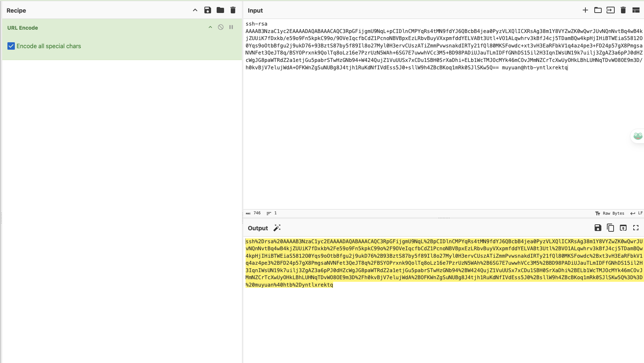The height and width of the screenshot is (363, 644).
Task: Copy raw output to clipboard
Action: 611,228
